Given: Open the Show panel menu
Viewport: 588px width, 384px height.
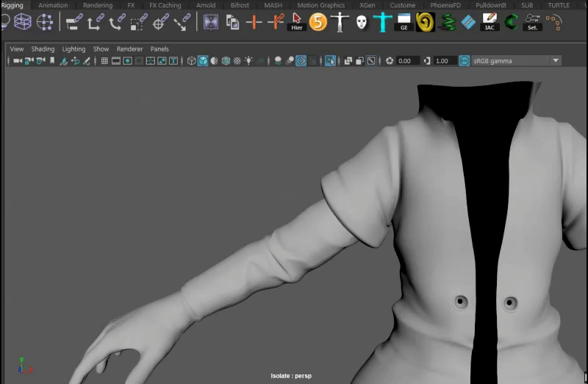Looking at the screenshot, I should [x=101, y=49].
